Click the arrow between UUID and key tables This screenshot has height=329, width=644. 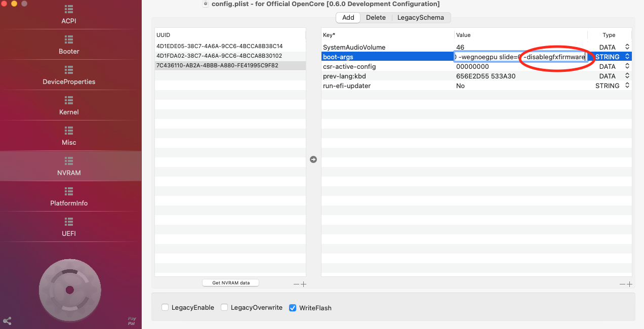point(313,159)
